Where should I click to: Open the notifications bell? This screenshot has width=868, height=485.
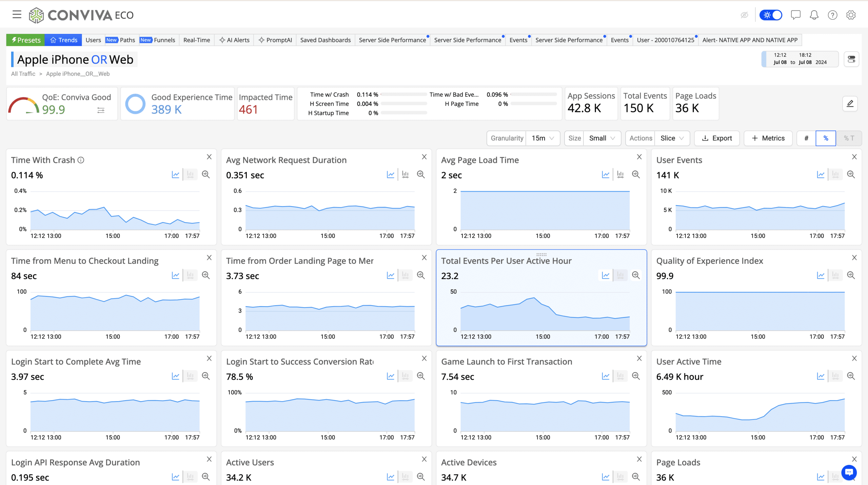tap(814, 15)
